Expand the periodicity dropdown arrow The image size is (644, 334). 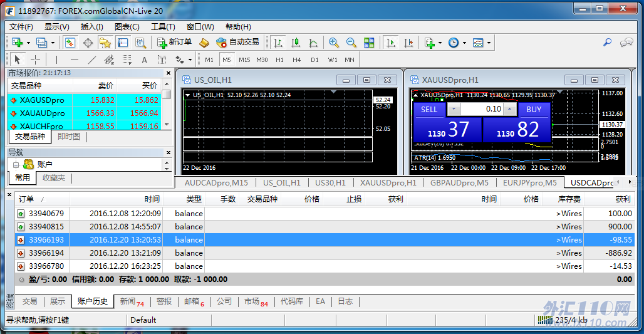(464, 43)
